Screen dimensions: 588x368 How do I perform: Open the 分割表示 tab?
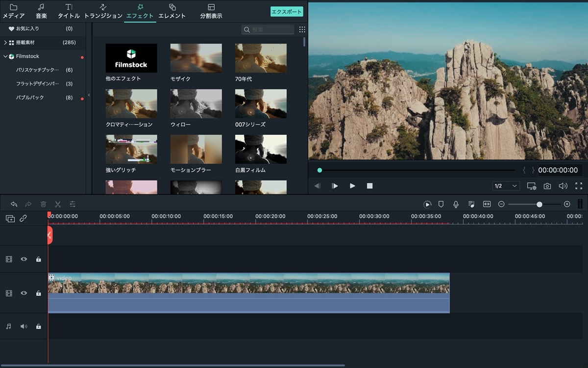coord(211,11)
